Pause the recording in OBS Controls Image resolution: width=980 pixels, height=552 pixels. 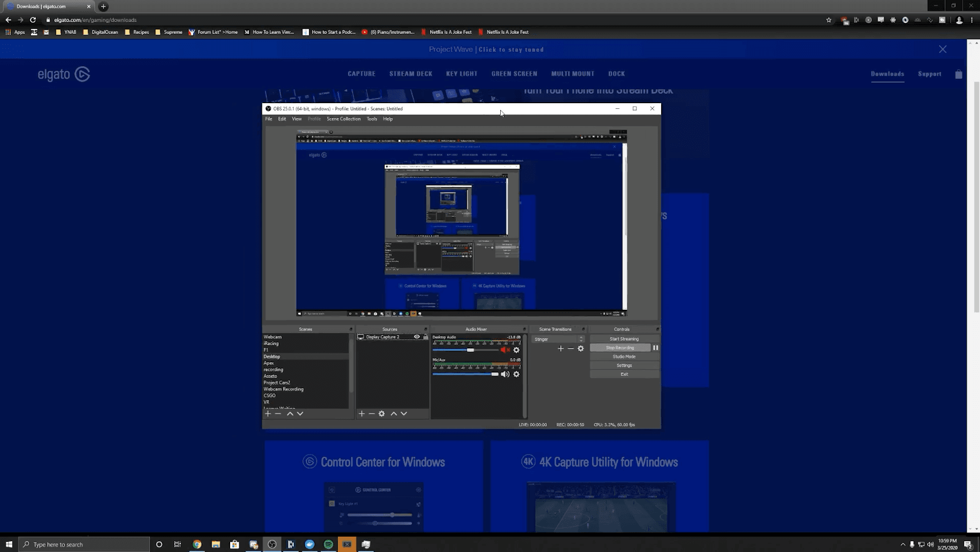click(x=656, y=348)
